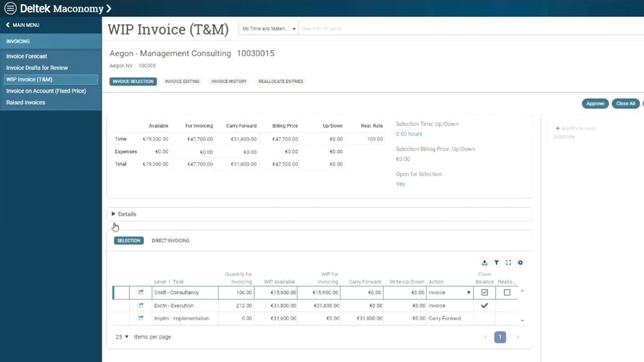Open Invoice on Account (Fixed Price)
Screen dimensions: 644x362
point(46,91)
